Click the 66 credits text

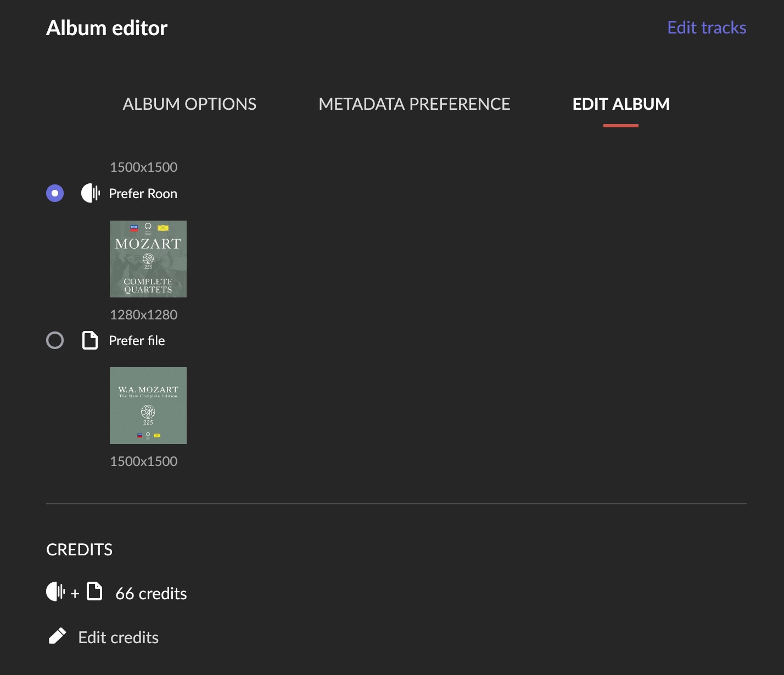click(151, 593)
